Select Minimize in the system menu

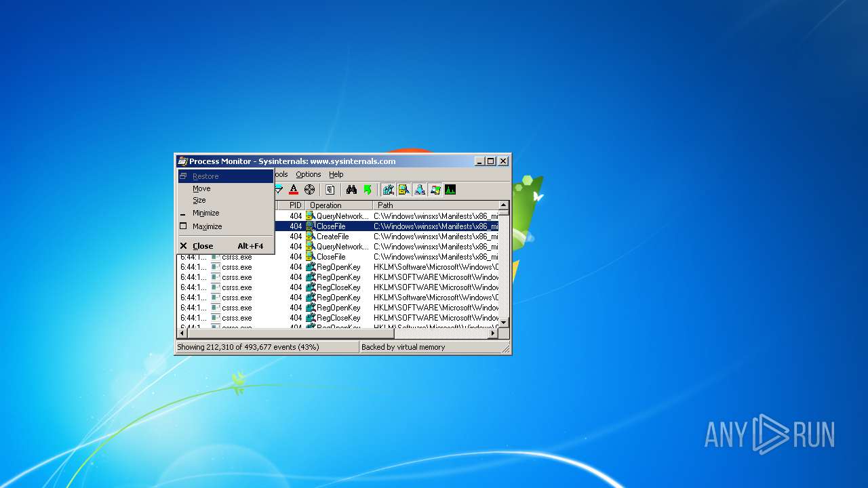coord(226,213)
